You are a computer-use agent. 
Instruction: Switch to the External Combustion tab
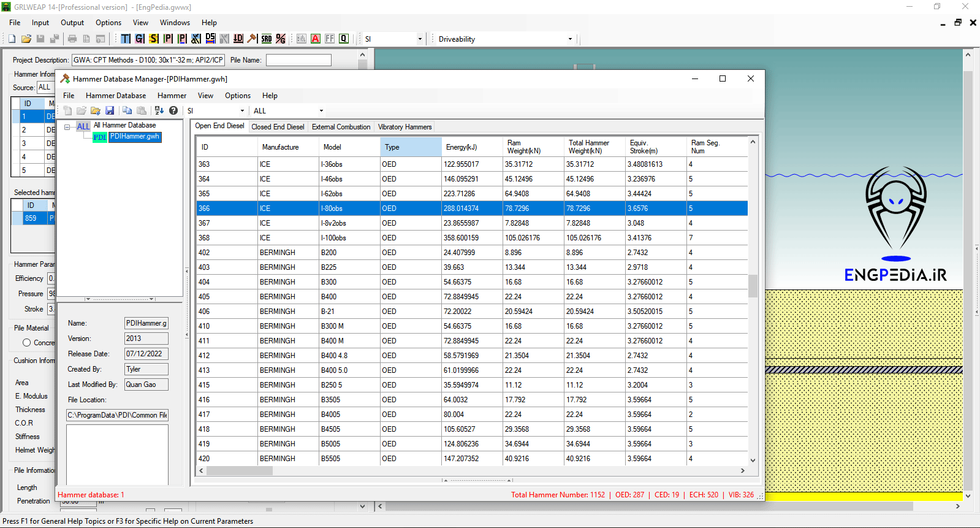click(x=341, y=127)
